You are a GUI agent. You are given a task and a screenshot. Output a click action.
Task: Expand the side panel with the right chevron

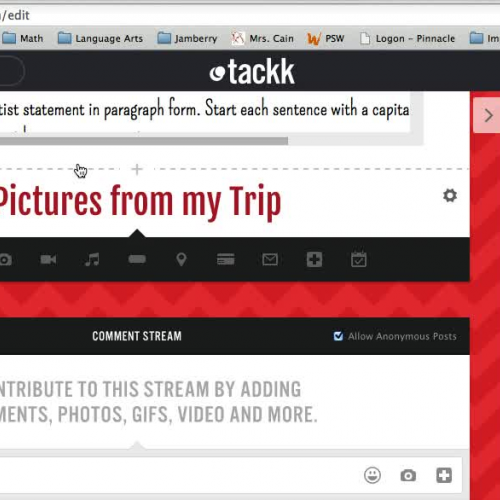coord(488,115)
